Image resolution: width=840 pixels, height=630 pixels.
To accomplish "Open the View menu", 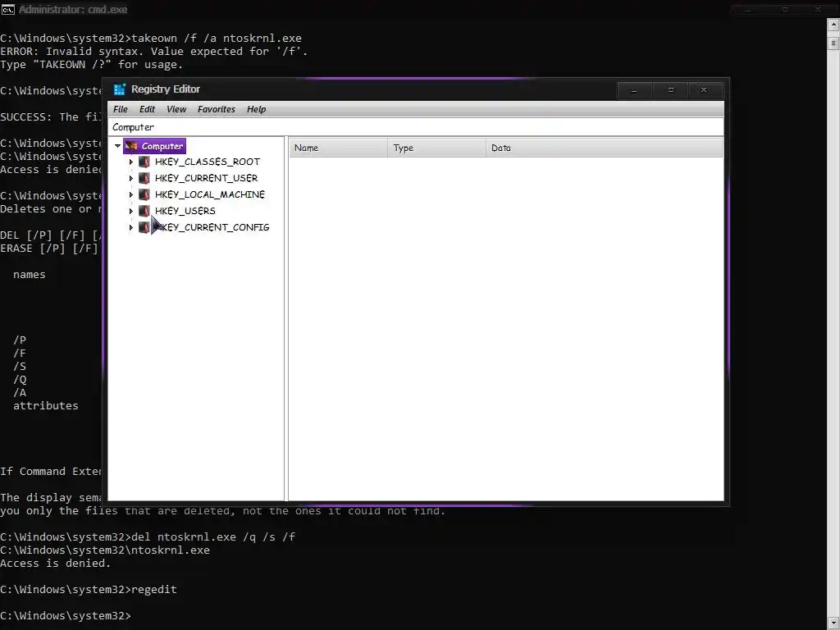I will point(176,109).
